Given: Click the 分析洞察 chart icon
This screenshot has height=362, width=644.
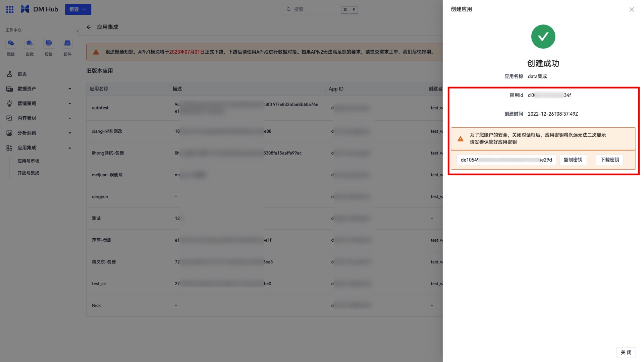Looking at the screenshot, I should coord(9,133).
